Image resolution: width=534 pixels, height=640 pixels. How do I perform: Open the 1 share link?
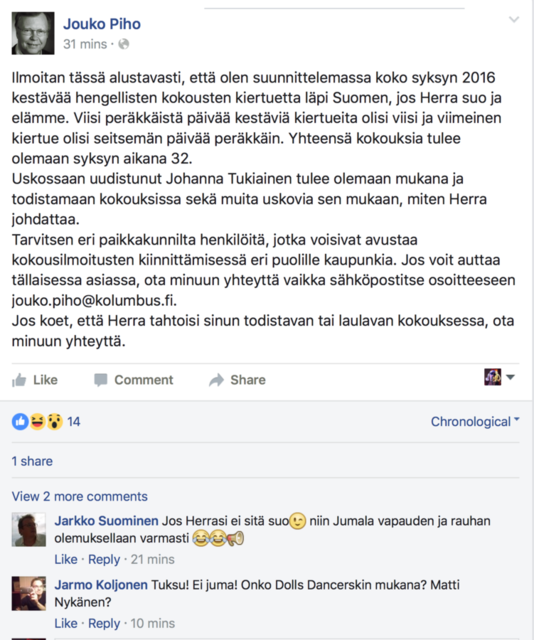pyautogui.click(x=32, y=461)
